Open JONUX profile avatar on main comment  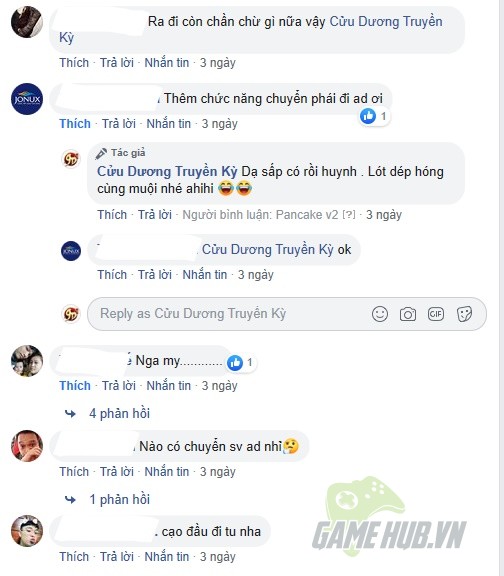pyautogui.click(x=27, y=99)
